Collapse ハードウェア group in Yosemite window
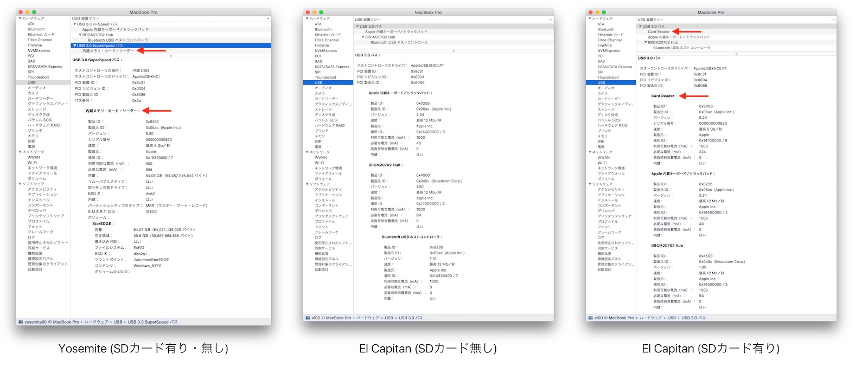 [x=20, y=18]
